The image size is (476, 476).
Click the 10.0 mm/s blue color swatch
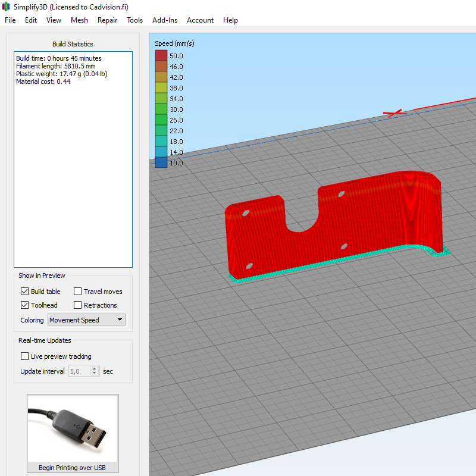(161, 163)
